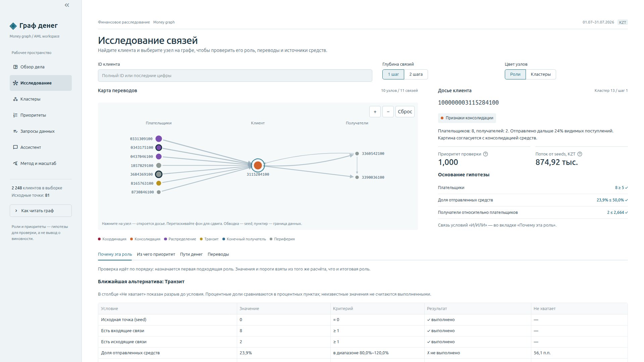The width and height of the screenshot is (644, 362).
Task: Reset graph view with Сброс
Action: coord(405,112)
